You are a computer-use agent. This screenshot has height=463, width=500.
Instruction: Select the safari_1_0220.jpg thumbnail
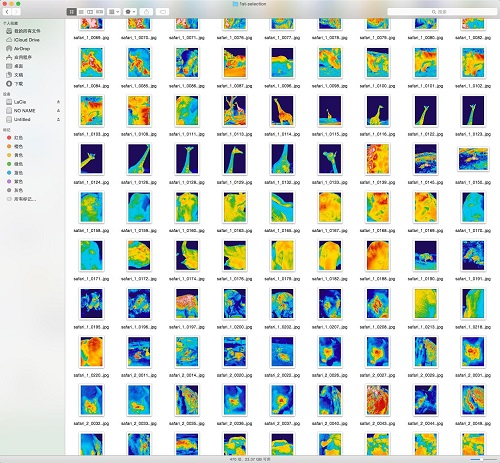91,352
